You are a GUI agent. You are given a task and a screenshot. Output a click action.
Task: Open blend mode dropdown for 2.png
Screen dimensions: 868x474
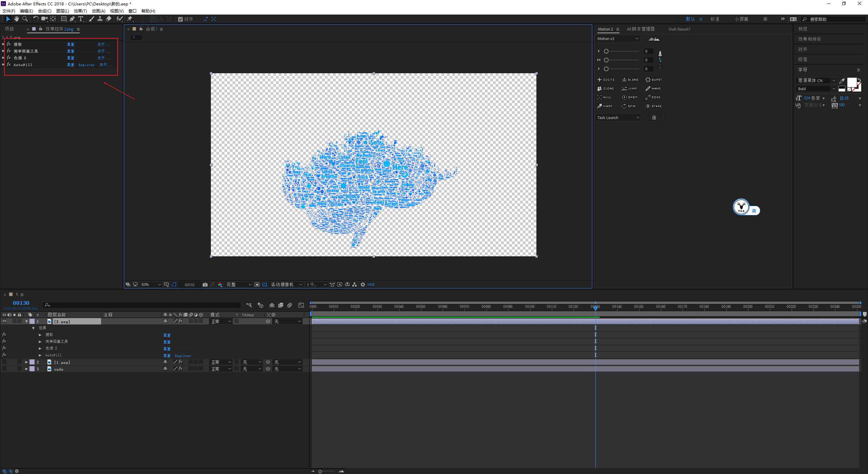point(221,321)
